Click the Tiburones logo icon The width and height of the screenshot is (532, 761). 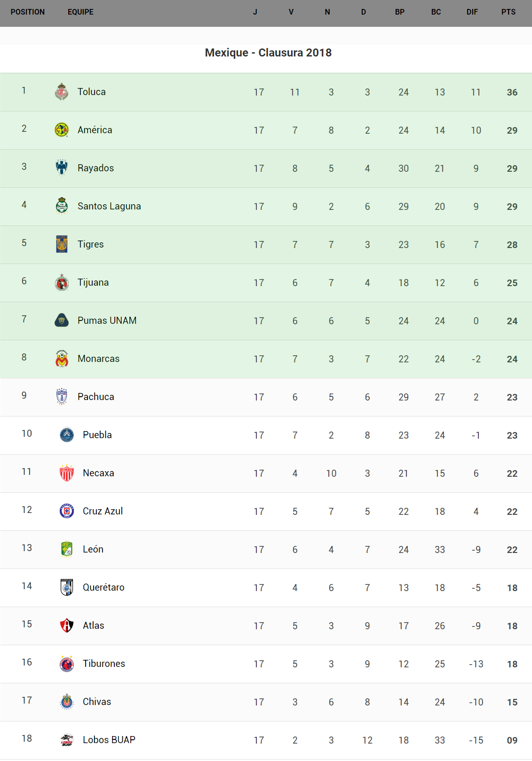(x=67, y=664)
